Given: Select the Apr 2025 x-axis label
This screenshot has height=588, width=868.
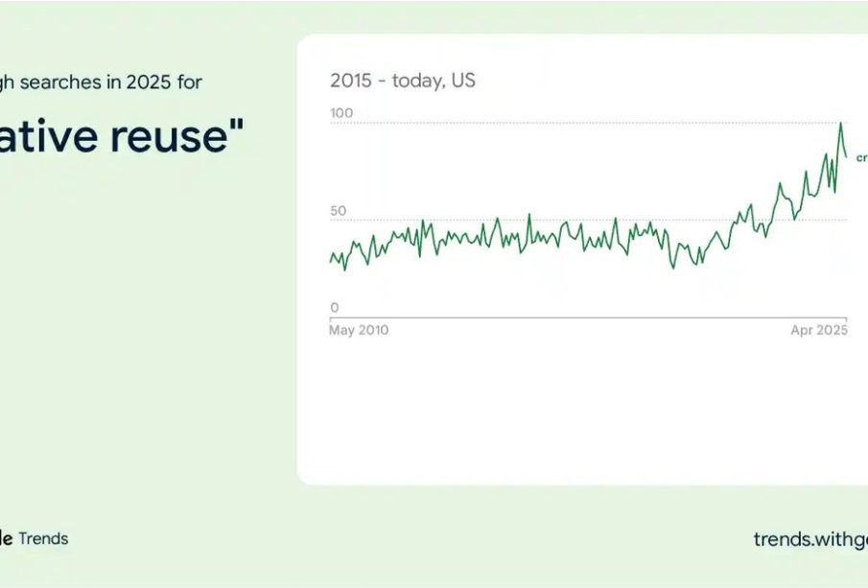Looking at the screenshot, I should pyautogui.click(x=819, y=330).
